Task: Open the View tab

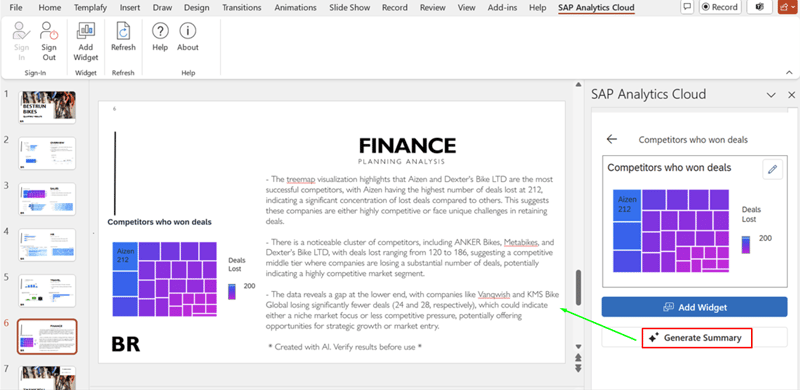Action: pos(466,8)
